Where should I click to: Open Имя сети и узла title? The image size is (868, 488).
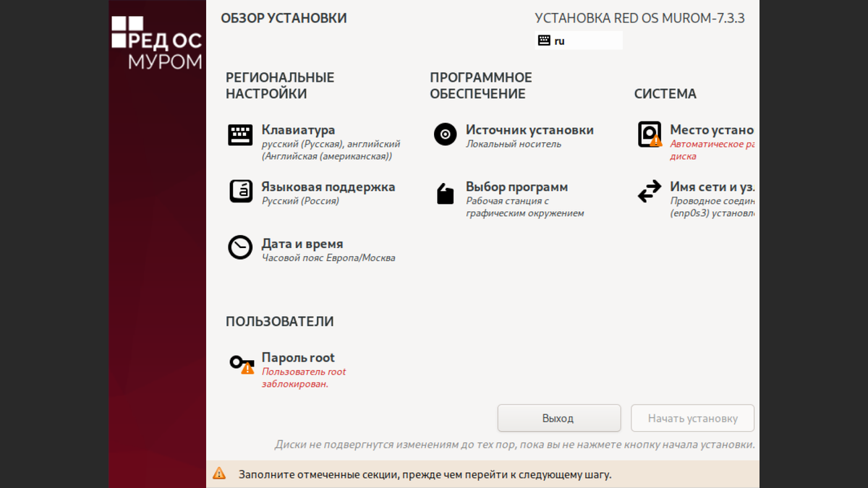pyautogui.click(x=712, y=187)
